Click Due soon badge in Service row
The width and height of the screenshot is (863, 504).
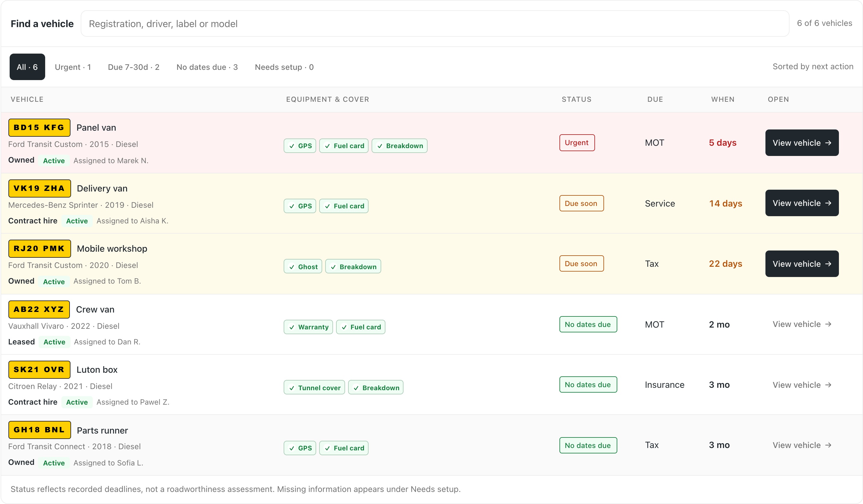(x=581, y=204)
